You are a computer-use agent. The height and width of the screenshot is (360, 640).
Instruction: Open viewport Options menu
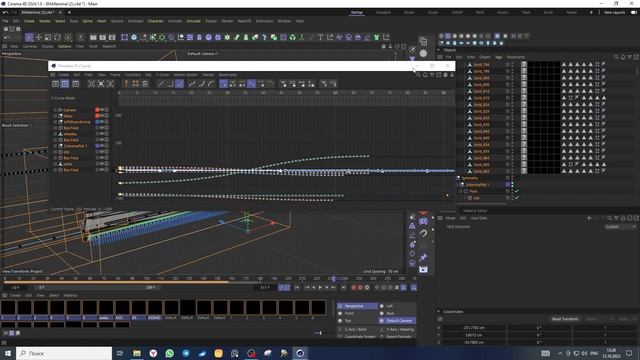coord(64,47)
